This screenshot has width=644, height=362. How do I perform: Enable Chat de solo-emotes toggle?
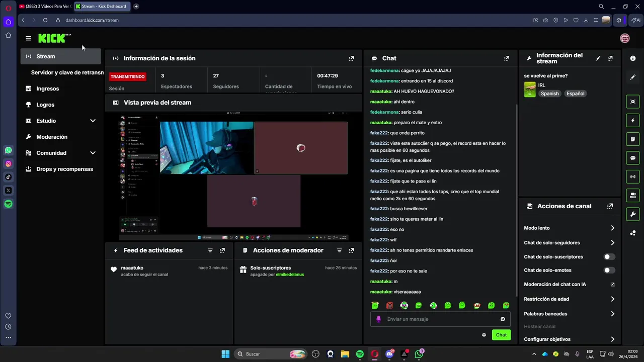pyautogui.click(x=609, y=270)
